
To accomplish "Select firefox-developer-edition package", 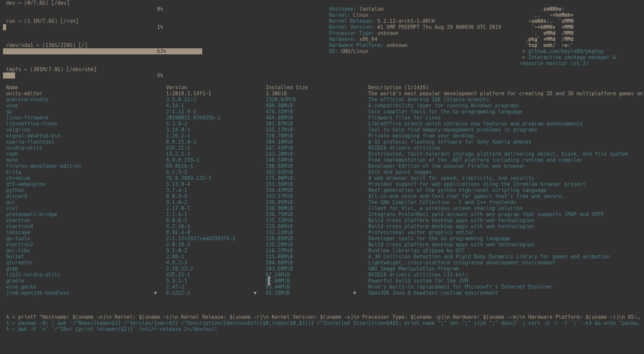I will click(44, 166).
